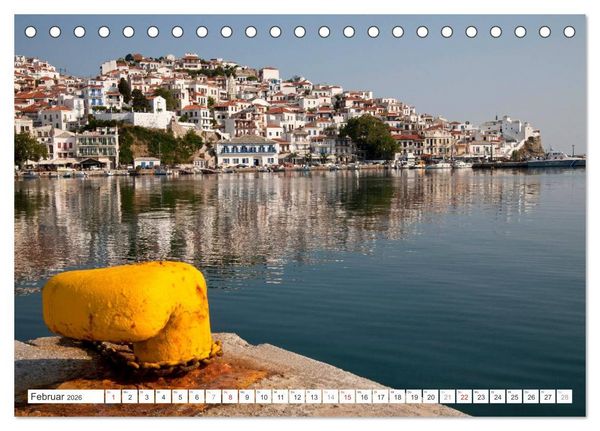Click the greyed day 14 cell

(x=331, y=397)
